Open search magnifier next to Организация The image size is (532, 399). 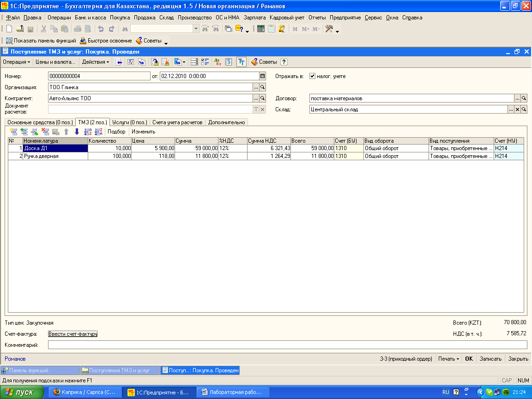click(262, 87)
